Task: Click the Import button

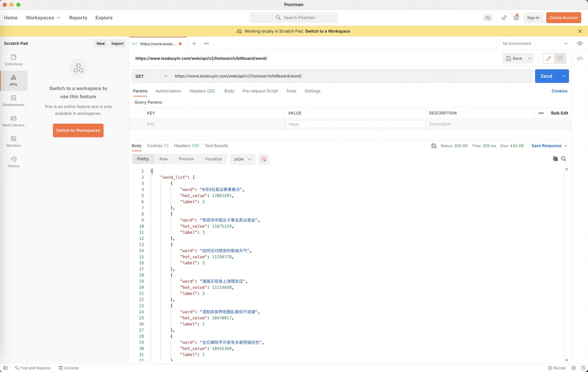Action: click(x=118, y=43)
